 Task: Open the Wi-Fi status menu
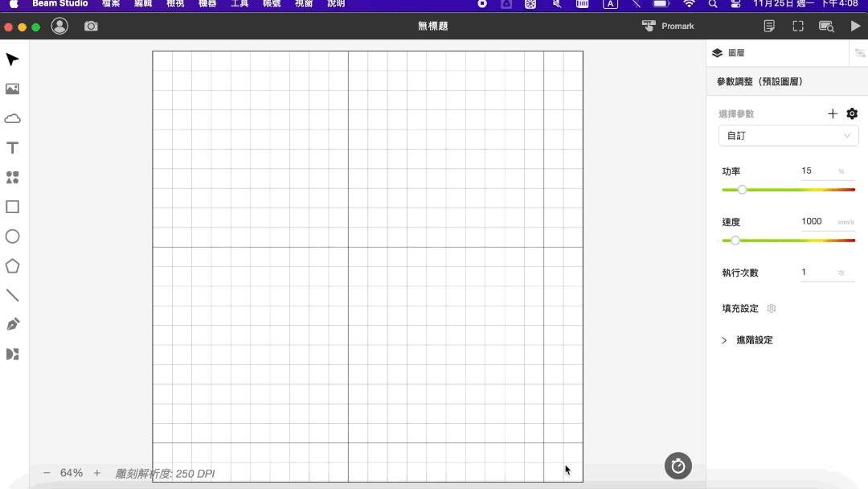tap(689, 3)
